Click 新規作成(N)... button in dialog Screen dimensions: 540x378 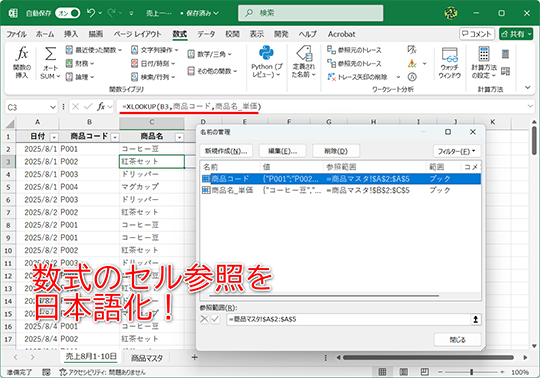(x=226, y=151)
